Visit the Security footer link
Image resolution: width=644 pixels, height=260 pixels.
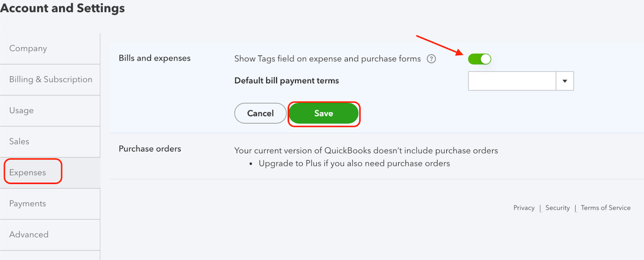click(558, 208)
